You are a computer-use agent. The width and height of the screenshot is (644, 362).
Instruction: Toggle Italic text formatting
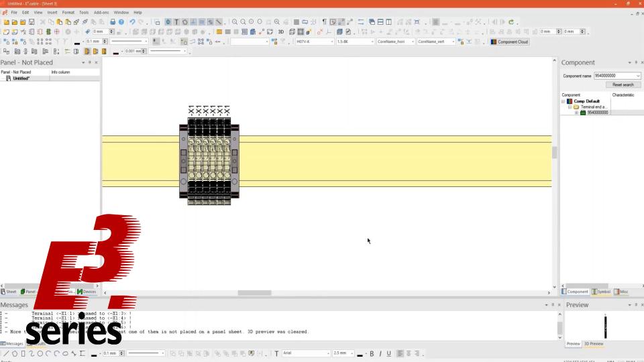tap(380, 353)
